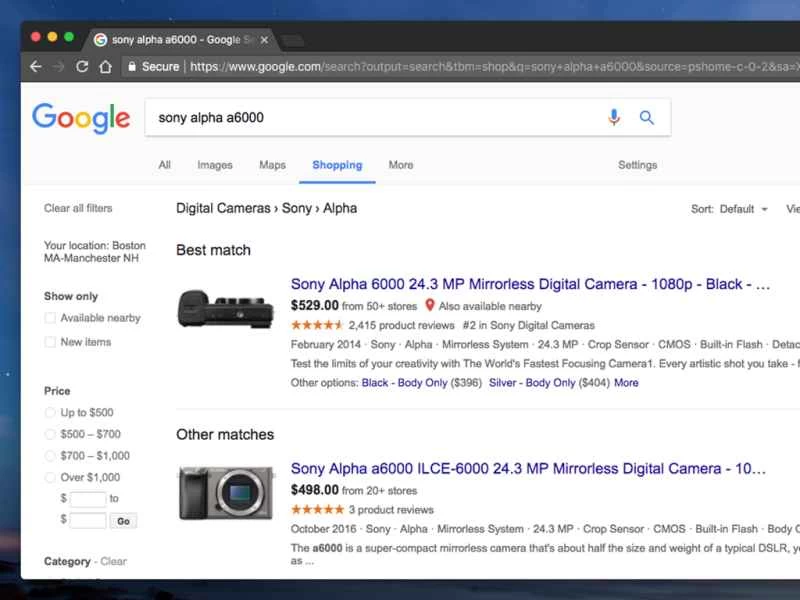Open the More navigation dropdown
Image resolution: width=800 pixels, height=600 pixels.
(x=400, y=165)
